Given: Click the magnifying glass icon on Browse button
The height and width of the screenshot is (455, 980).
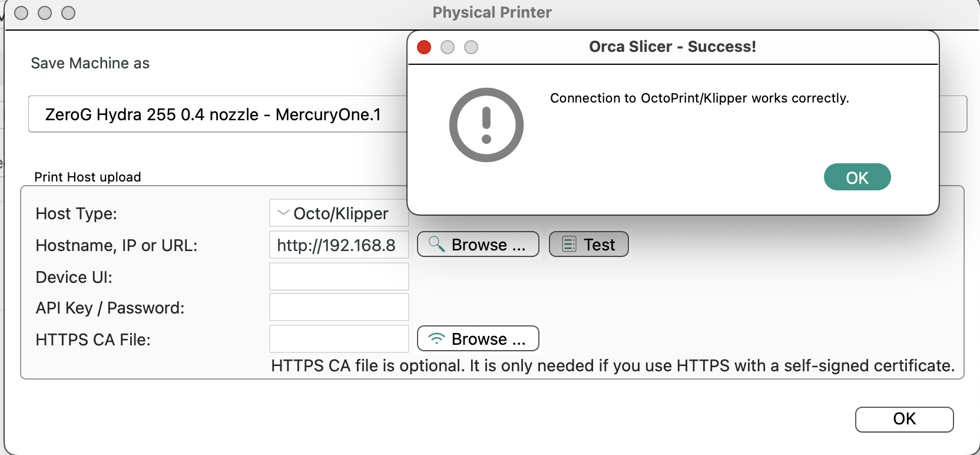Looking at the screenshot, I should tap(435, 244).
